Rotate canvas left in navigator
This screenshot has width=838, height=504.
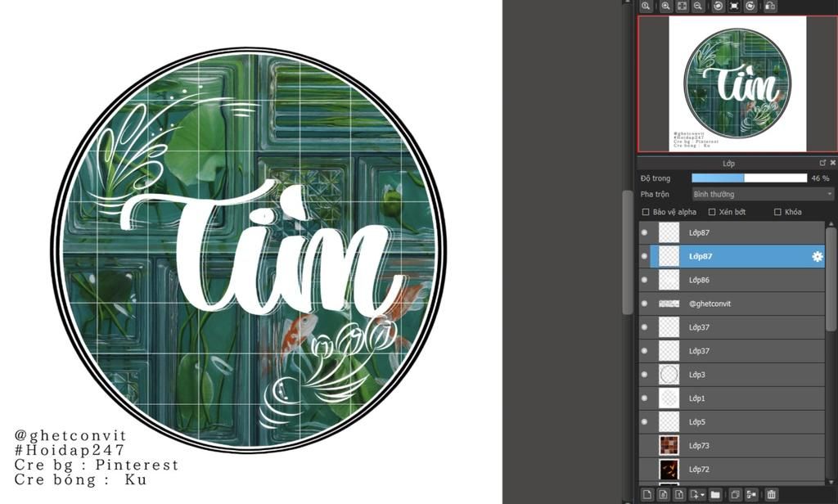pos(718,6)
